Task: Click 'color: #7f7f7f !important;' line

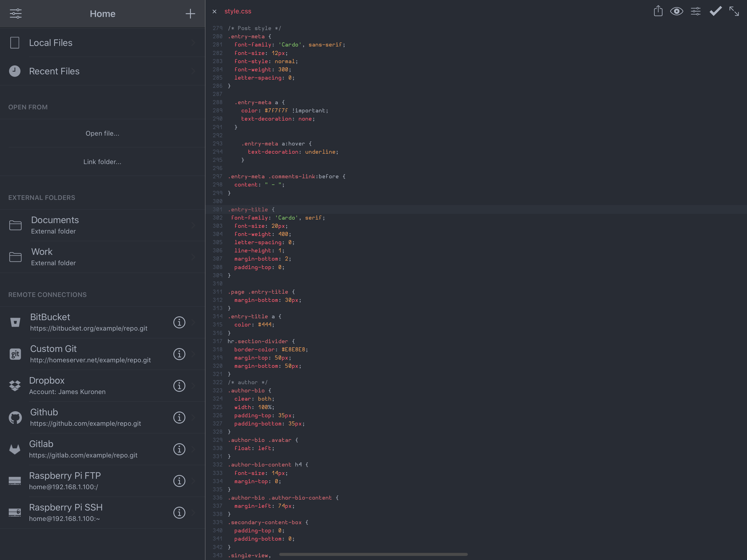Action: [285, 110]
